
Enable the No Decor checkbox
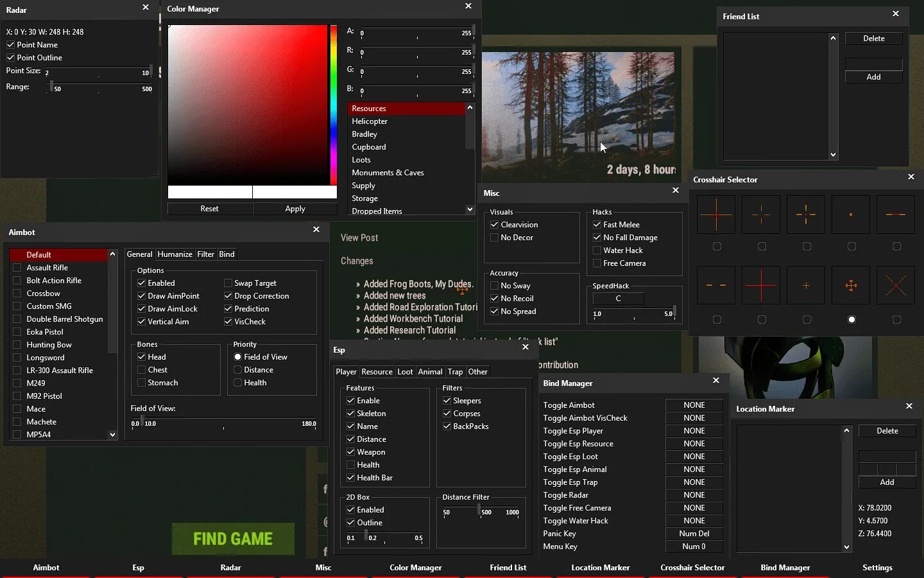[x=494, y=238]
